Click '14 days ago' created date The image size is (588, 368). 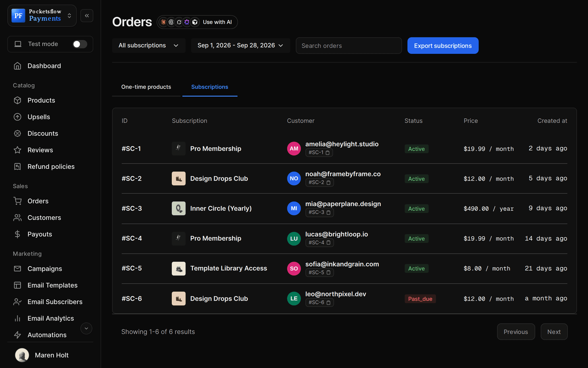coord(546,238)
